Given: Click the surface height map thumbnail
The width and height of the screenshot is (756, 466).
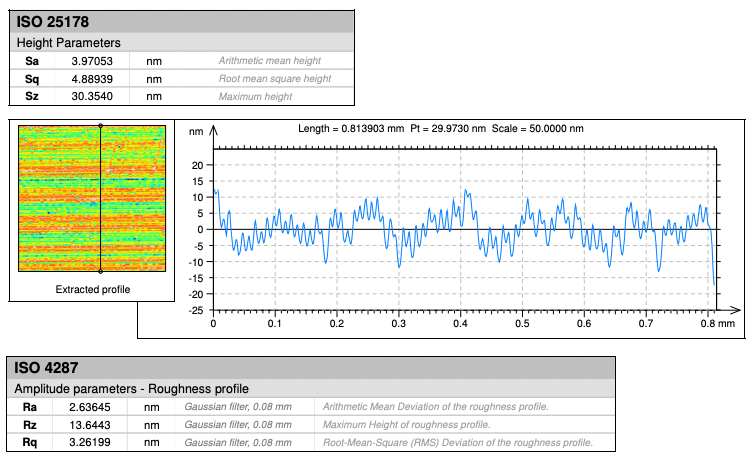Looking at the screenshot, I should click(60, 198).
